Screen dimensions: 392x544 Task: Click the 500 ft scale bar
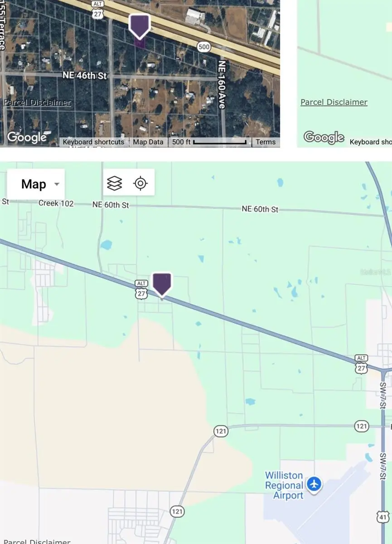(209, 142)
